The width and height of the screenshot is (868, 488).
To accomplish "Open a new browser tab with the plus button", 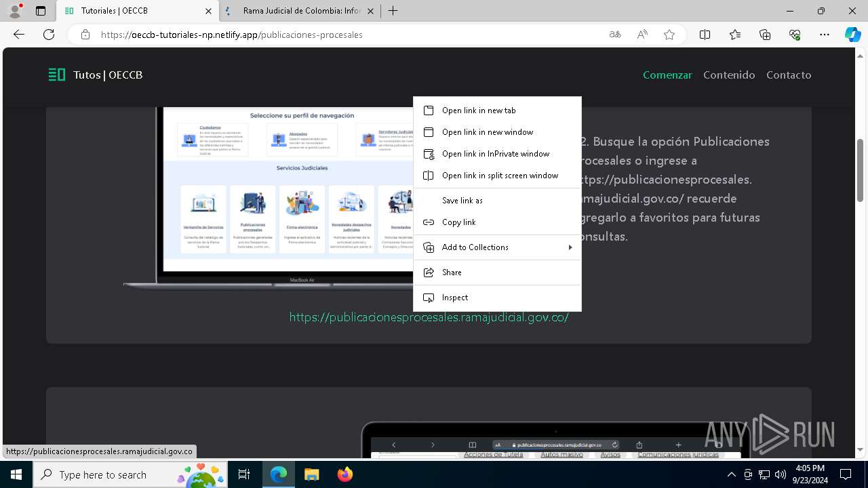I will (x=393, y=11).
